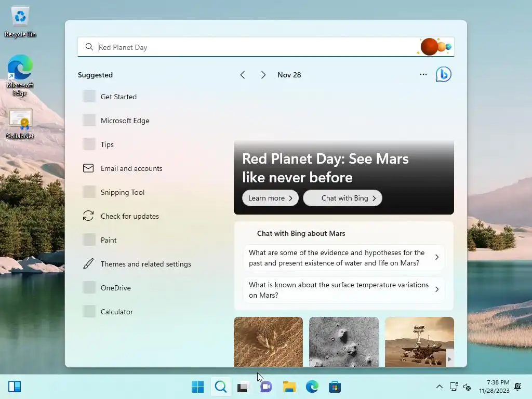Click into the Red Planet Day search field
This screenshot has height=399, width=532.
265,47
